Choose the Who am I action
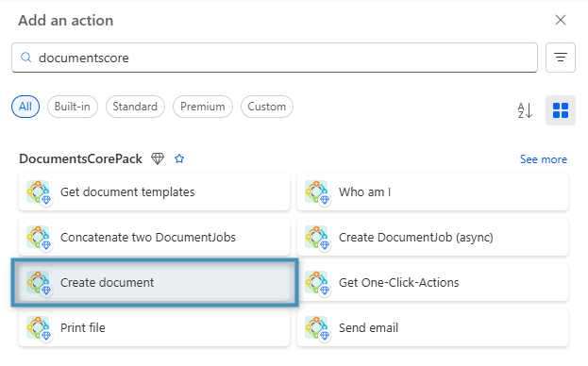588x366 pixels. pos(433,191)
